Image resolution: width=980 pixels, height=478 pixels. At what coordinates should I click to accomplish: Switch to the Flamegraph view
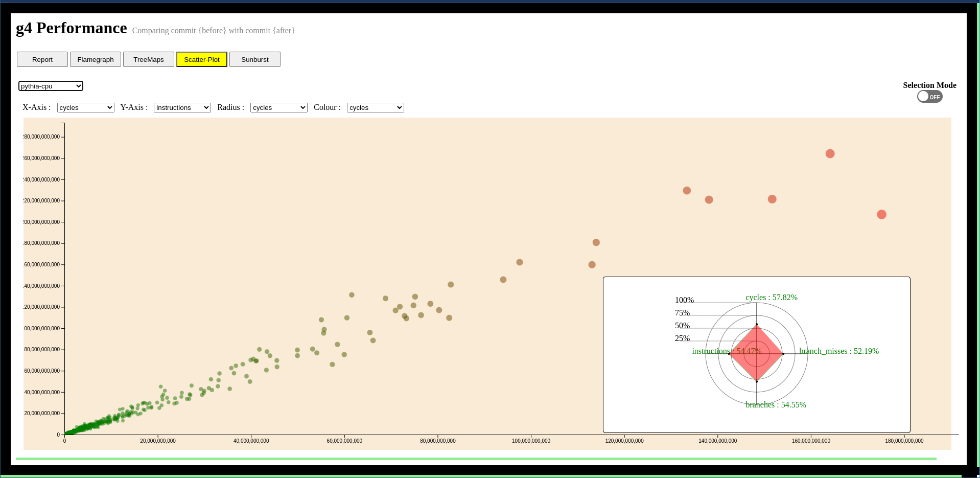tap(96, 59)
